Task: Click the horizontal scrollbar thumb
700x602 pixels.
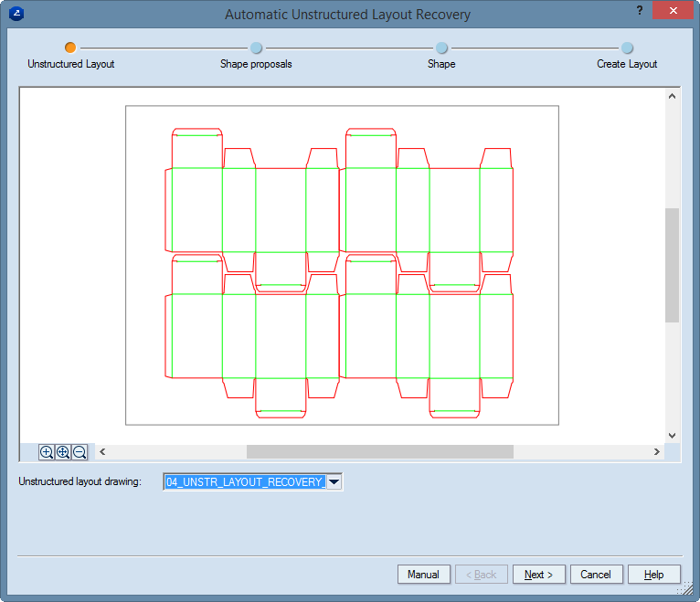Action: click(x=379, y=451)
